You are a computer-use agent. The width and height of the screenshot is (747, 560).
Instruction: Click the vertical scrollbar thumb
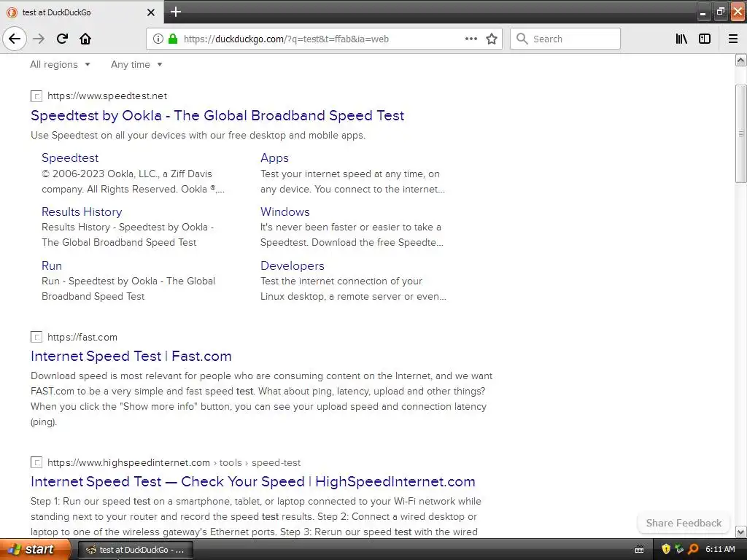click(741, 133)
